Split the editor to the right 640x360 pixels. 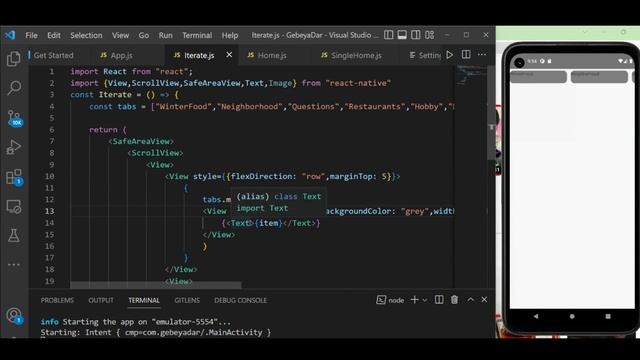click(x=466, y=55)
